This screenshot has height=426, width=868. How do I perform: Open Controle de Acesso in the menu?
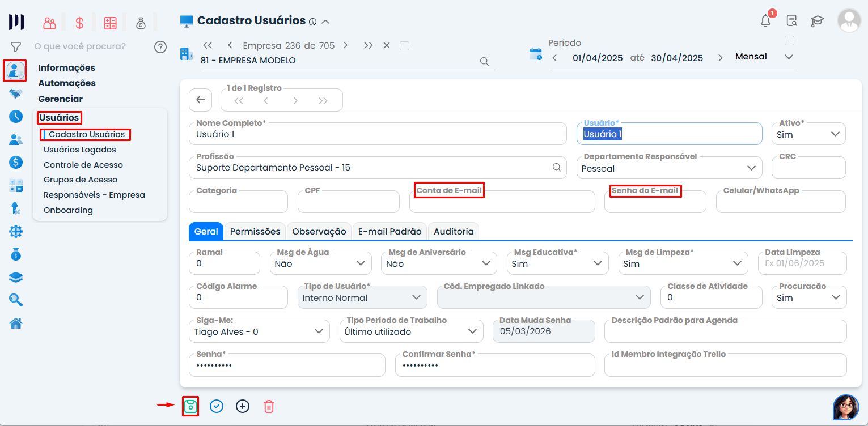83,165
